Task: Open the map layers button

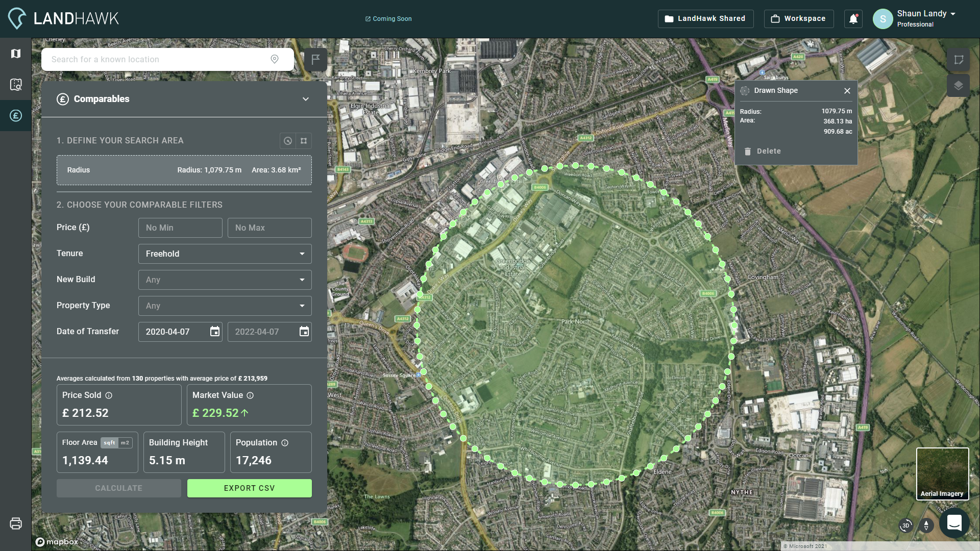Action: pos(958,86)
